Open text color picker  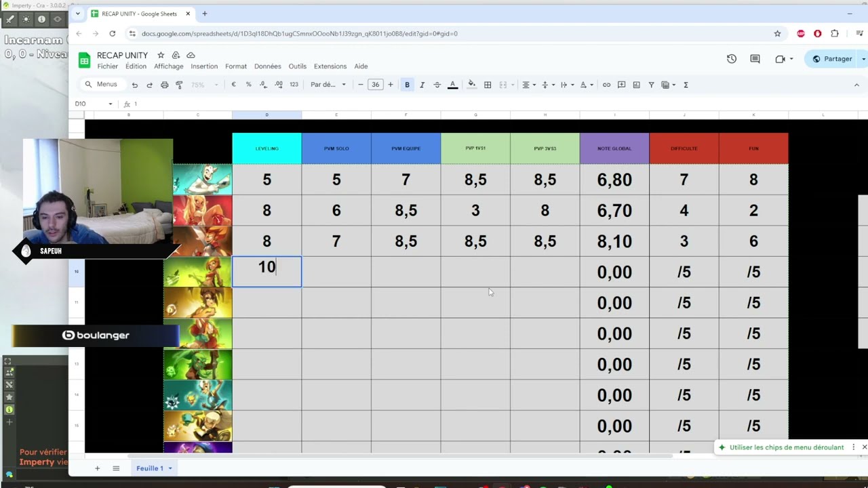point(452,85)
